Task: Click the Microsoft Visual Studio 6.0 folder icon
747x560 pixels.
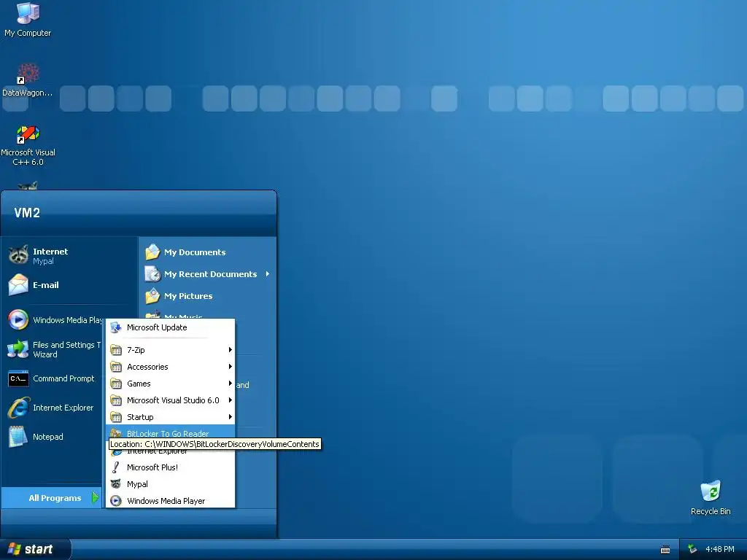Action: coord(116,400)
